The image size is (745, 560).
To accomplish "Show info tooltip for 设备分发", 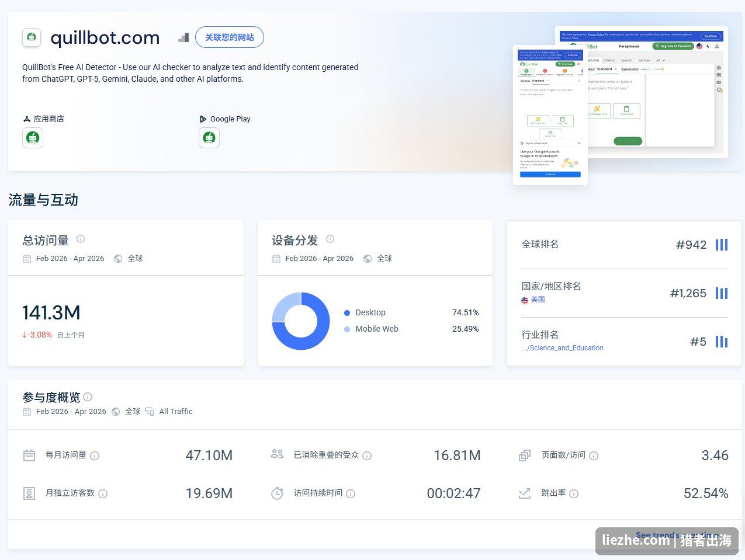I will coord(330,239).
